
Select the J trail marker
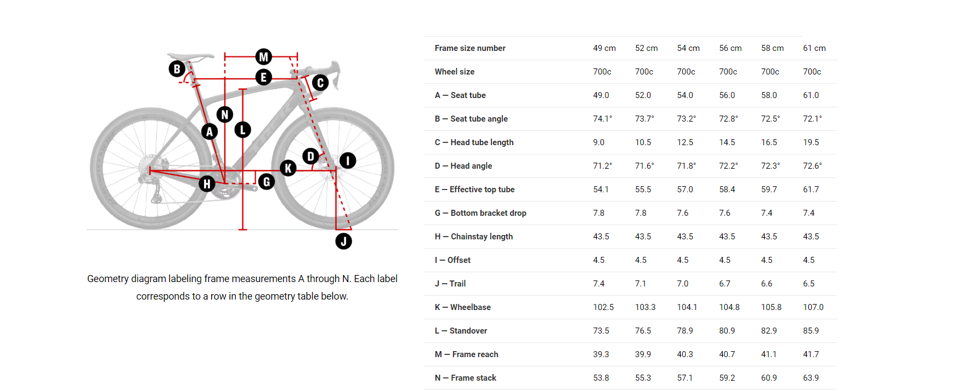(x=344, y=241)
